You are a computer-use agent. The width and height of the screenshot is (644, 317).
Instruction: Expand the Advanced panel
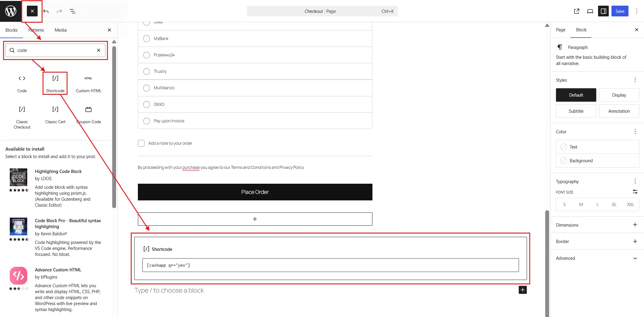(597, 258)
